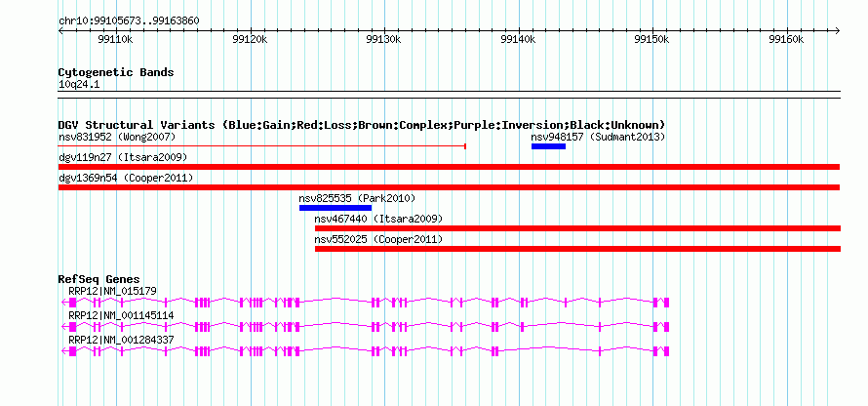This screenshot has width=868, height=406.
Task: Click the 99140k ruler label
Action: [518, 40]
